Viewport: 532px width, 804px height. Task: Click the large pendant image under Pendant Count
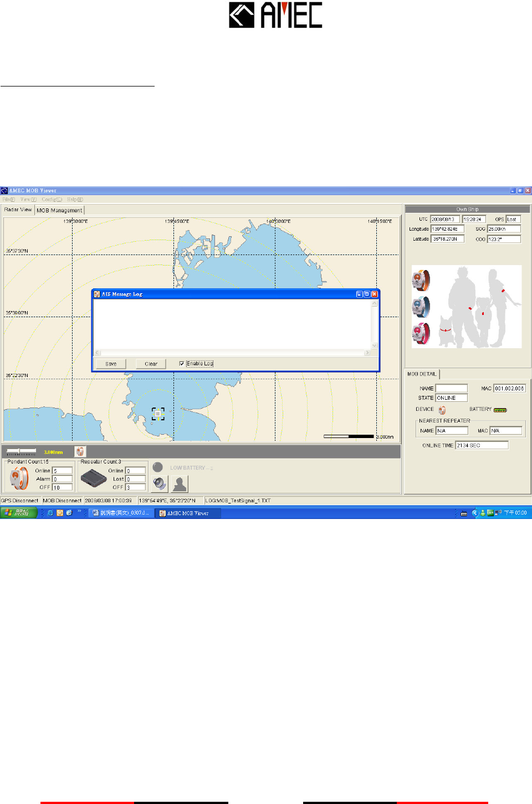[19, 478]
